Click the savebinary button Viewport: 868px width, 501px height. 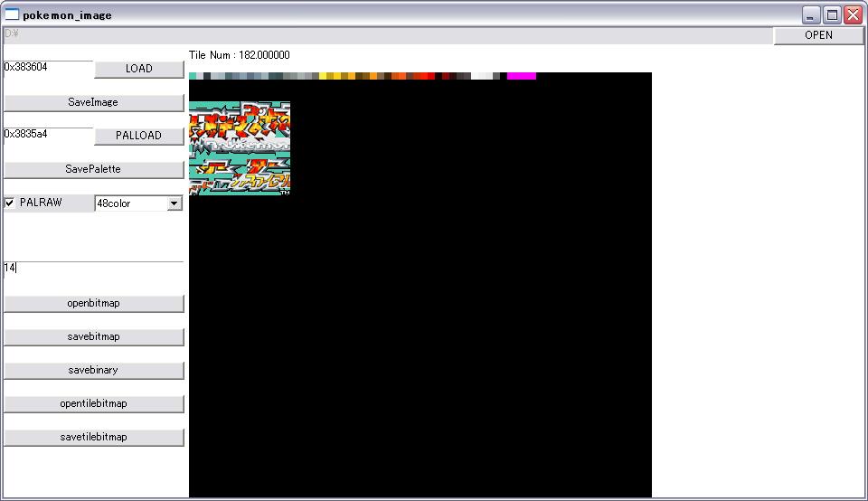93,371
